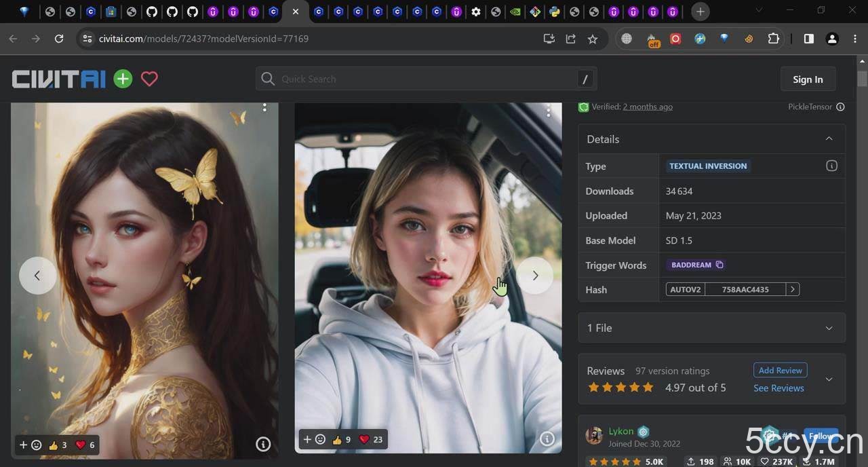This screenshot has height=467, width=868.
Task: Add emoji reaction to butterfly portrait
Action: coord(31,445)
